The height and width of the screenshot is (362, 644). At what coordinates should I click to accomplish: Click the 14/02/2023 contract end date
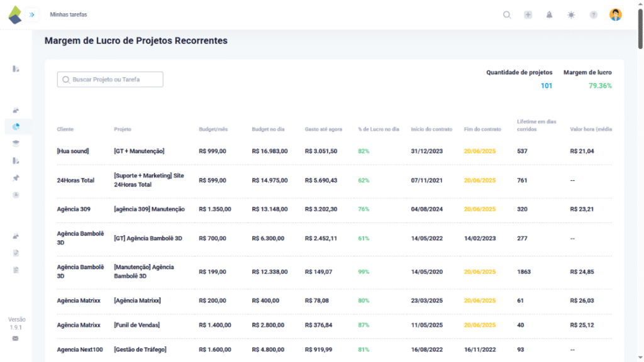480,238
